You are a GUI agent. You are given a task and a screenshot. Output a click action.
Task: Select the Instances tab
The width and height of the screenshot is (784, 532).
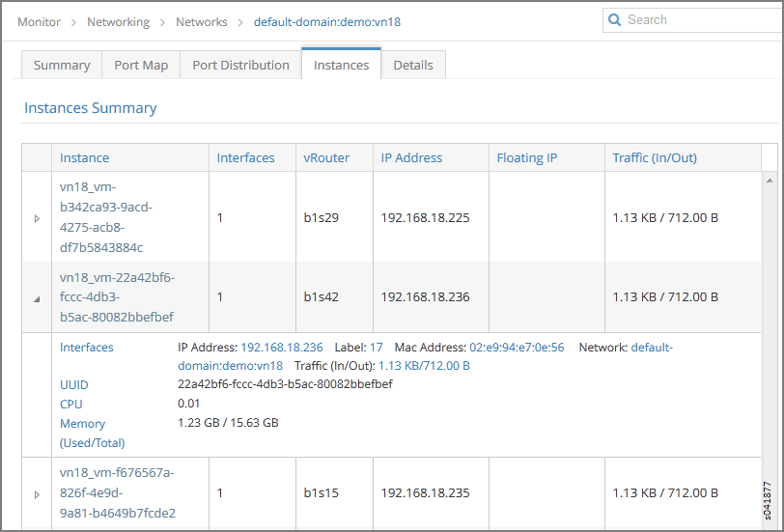(x=341, y=65)
